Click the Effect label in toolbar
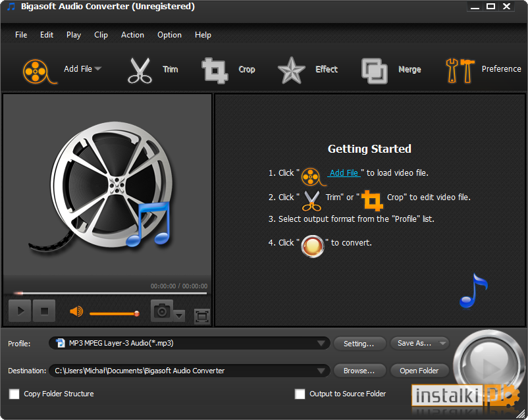Viewport: 528px width, 420px height. point(327,69)
